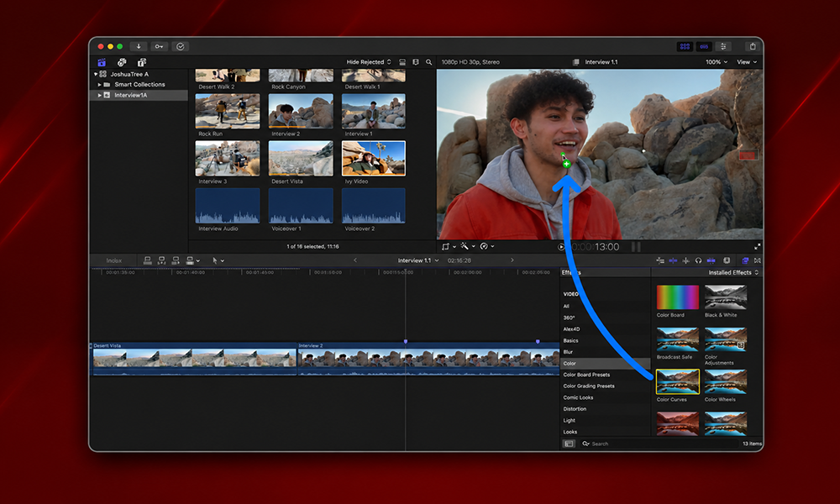Open the Photos and Audio sidebar
Image resolution: width=840 pixels, height=504 pixels.
[x=122, y=62]
